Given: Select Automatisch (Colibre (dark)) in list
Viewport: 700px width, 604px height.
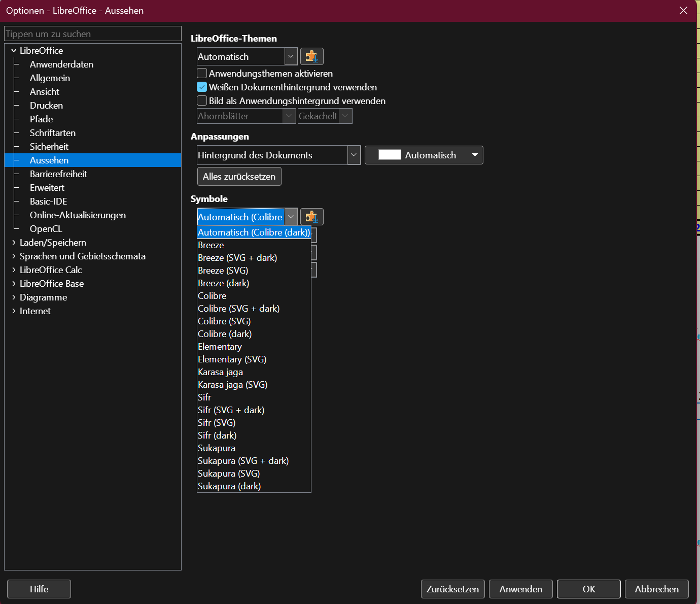Looking at the screenshot, I should 254,232.
